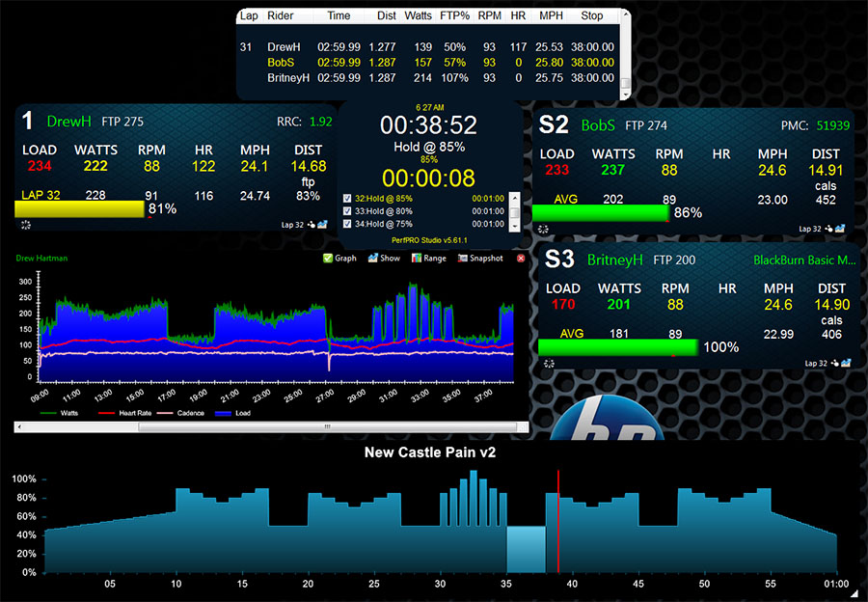This screenshot has height=602, width=868.
Task: Click the spinner icon in BobS panel
Action: click(x=543, y=229)
